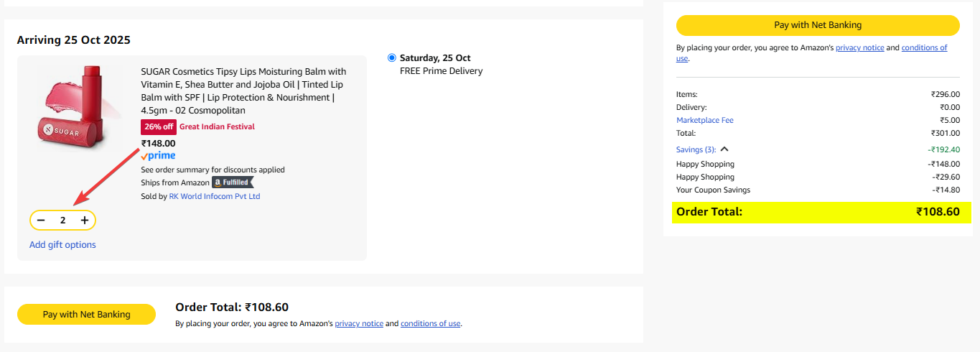The image size is (980, 352).
Task: Decrease quantity with the minus icon
Action: tap(41, 221)
